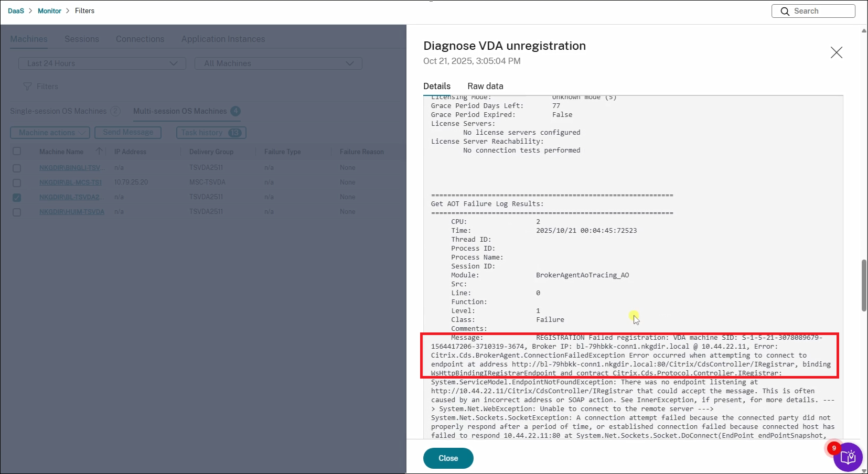Open the Application Instances tab

point(223,39)
